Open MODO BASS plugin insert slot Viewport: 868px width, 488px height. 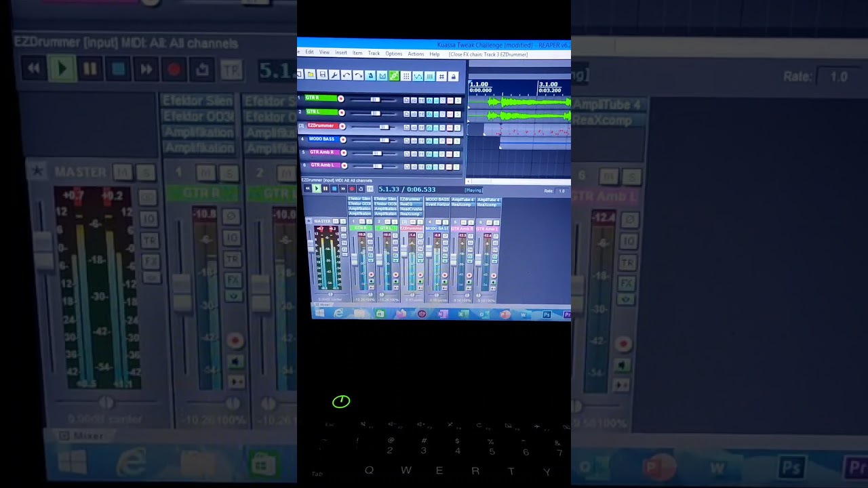point(437,199)
